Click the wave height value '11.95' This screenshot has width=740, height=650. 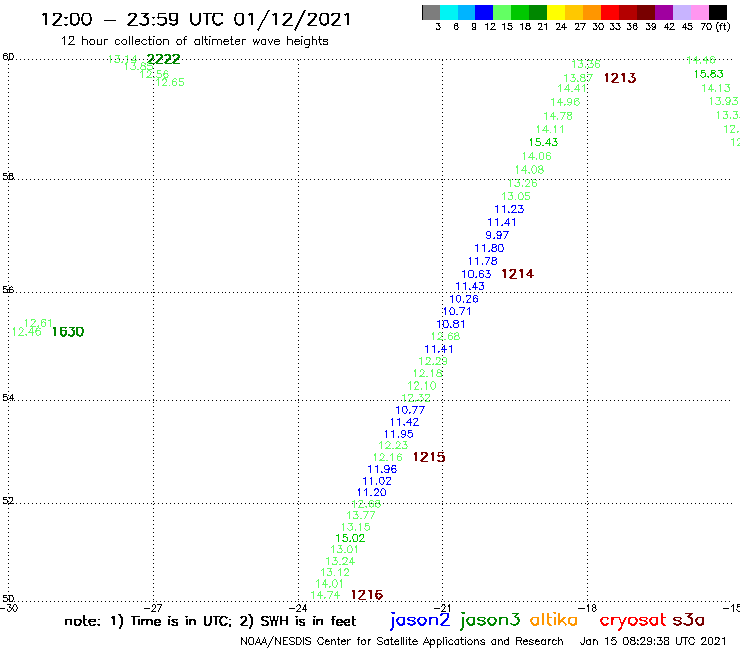399,434
